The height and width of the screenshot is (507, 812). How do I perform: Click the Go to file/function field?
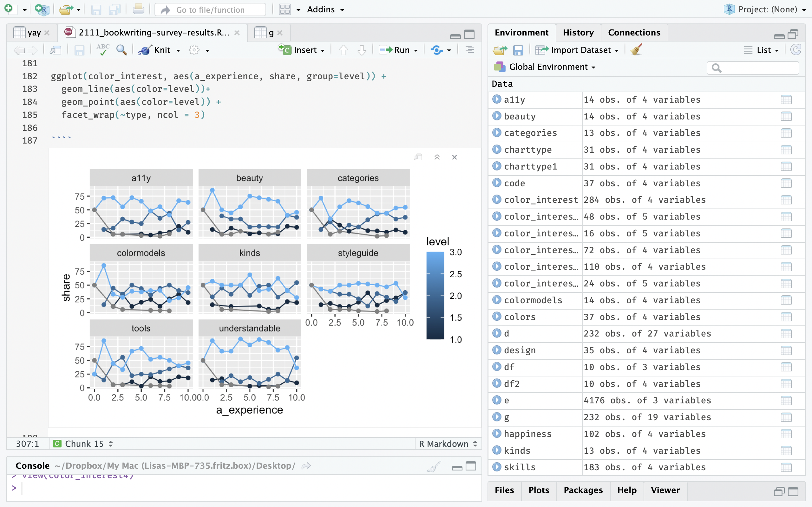coord(210,10)
